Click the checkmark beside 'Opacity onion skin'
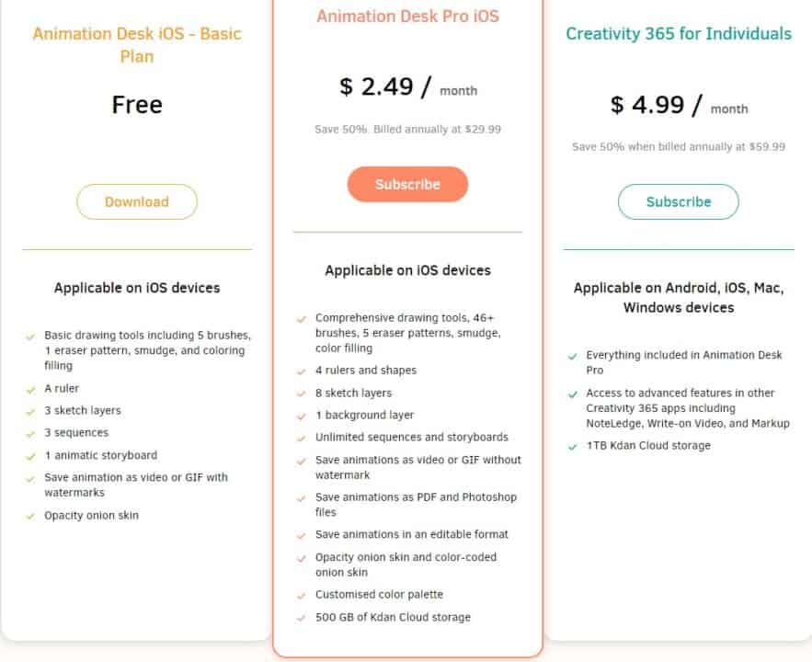Image resolution: width=812 pixels, height=662 pixels. pyautogui.click(x=31, y=515)
